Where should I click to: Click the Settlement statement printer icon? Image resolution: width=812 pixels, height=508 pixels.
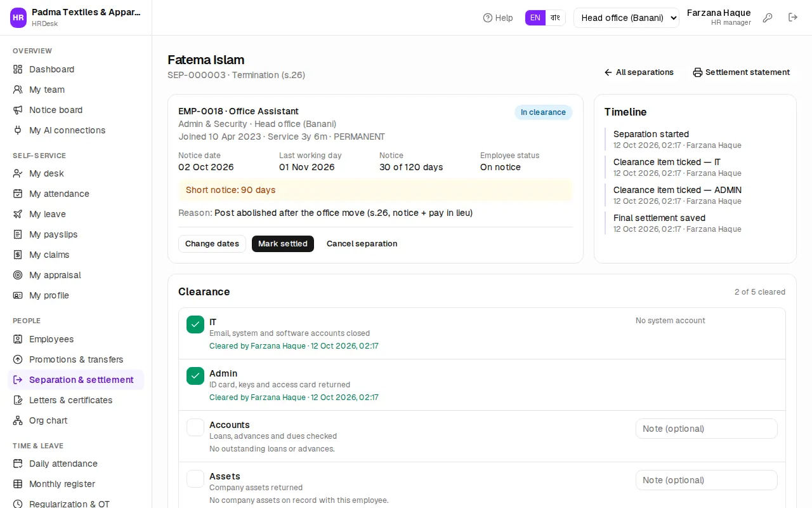[698, 72]
